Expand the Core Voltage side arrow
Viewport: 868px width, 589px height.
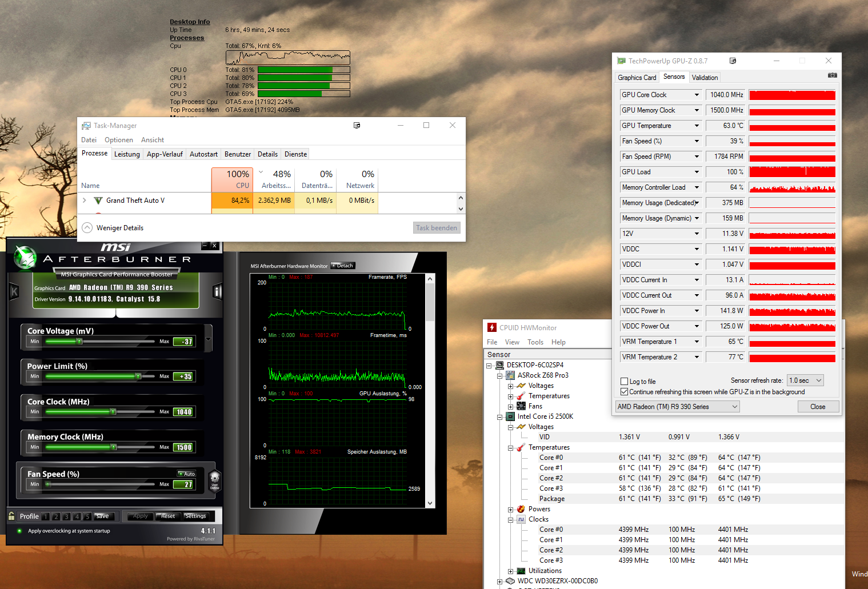tap(209, 339)
